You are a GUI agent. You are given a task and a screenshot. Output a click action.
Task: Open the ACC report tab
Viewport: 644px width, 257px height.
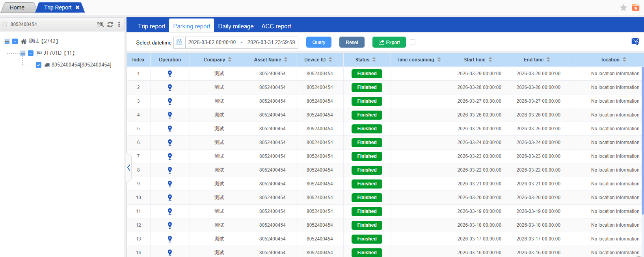(x=276, y=26)
